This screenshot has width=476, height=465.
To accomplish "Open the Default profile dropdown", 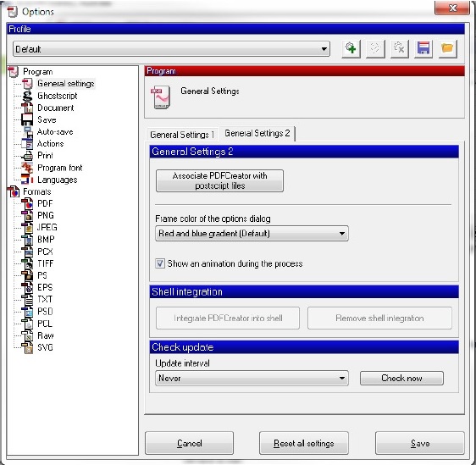I will (x=171, y=49).
